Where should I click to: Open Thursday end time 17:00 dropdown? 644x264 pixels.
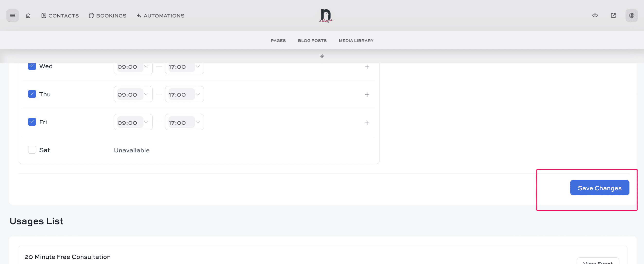point(184,94)
